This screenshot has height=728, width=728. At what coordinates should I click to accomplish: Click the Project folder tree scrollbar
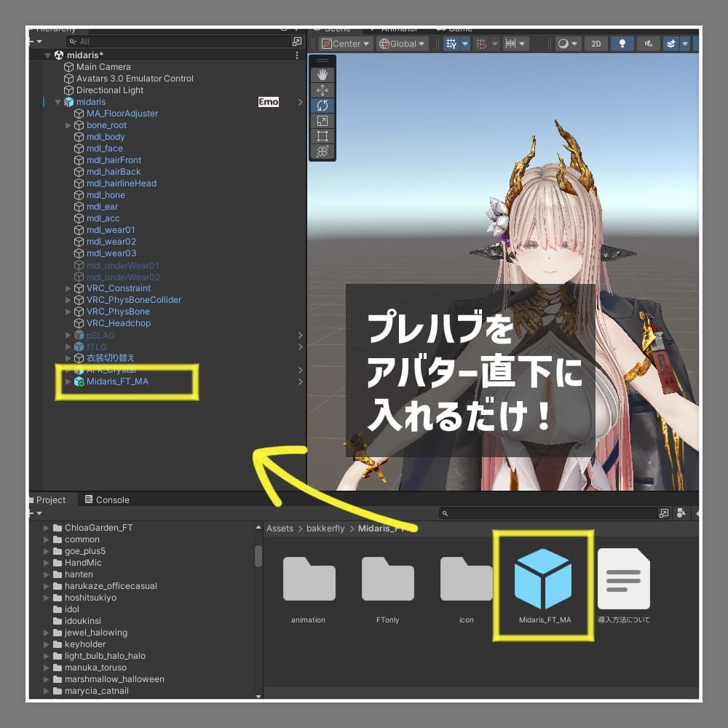point(258,556)
